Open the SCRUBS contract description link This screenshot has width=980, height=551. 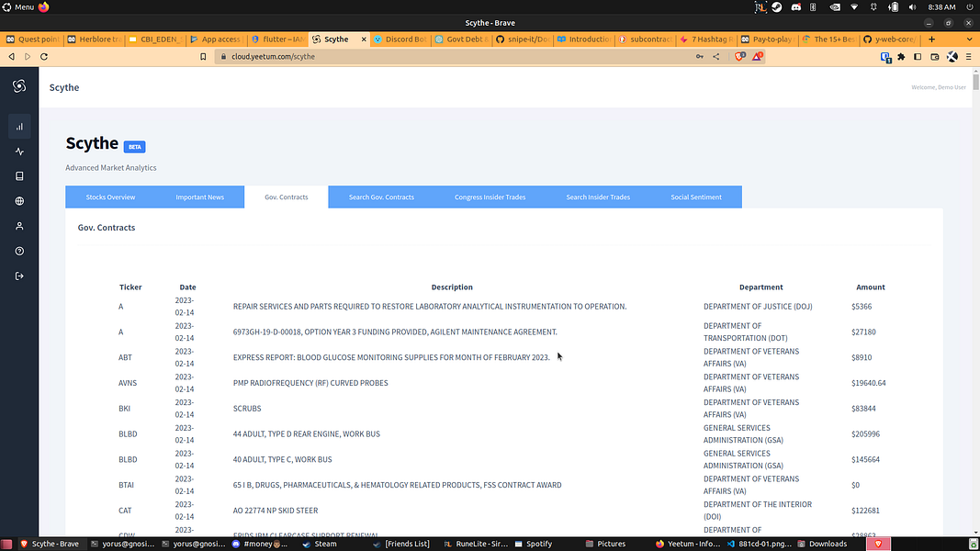(x=247, y=408)
